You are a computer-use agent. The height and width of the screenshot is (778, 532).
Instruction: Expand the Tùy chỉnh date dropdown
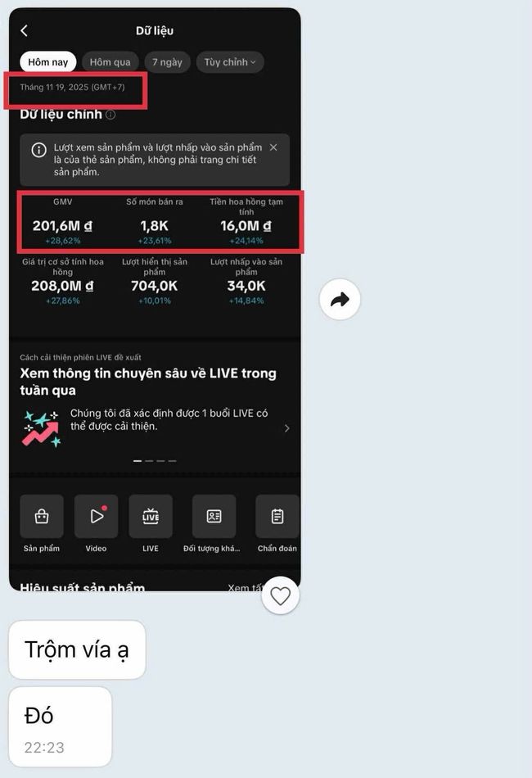point(230,62)
